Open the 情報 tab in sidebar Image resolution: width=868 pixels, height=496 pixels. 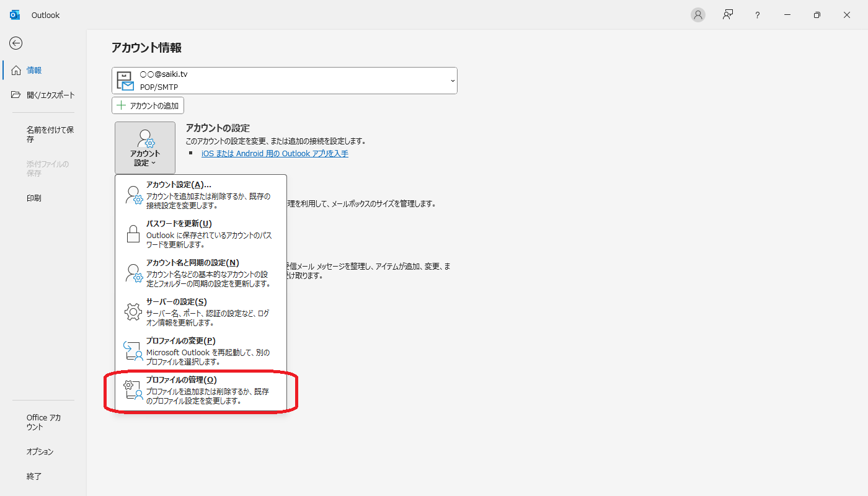point(34,70)
